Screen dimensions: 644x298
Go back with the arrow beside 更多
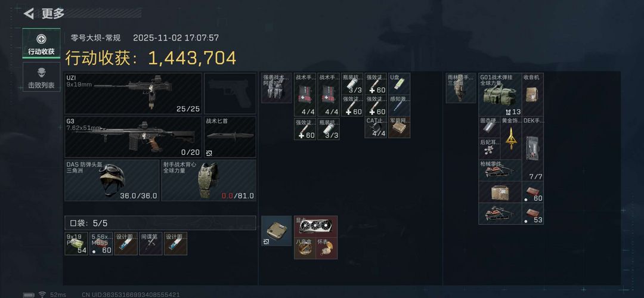point(29,14)
